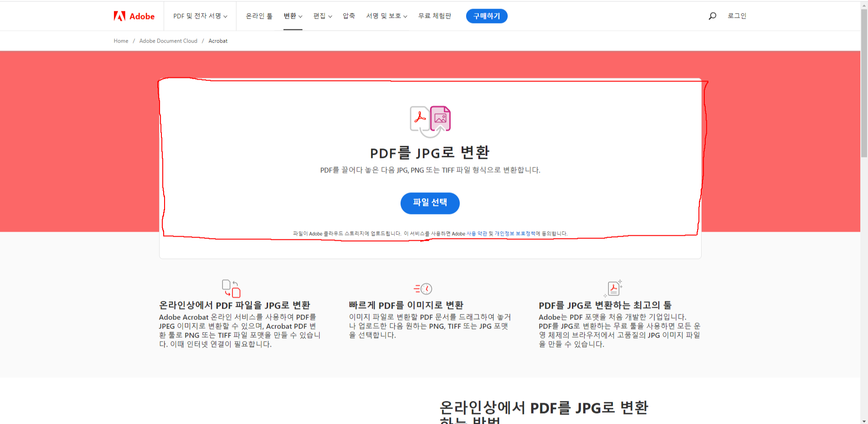Viewport: 868px width, 424px height.
Task: Click the PDF를 JPG로 변환 heading
Action: (x=430, y=152)
